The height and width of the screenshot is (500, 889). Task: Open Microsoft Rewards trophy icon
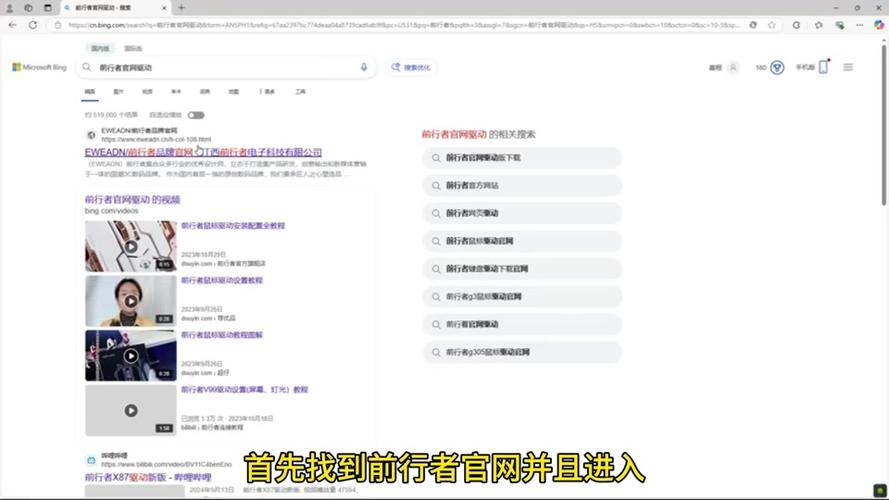coord(777,67)
